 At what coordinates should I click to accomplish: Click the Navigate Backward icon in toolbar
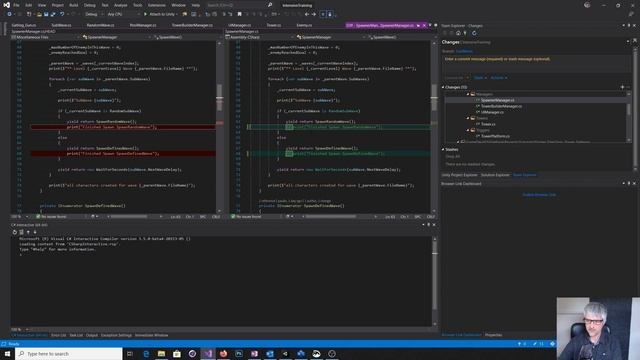click(9, 14)
